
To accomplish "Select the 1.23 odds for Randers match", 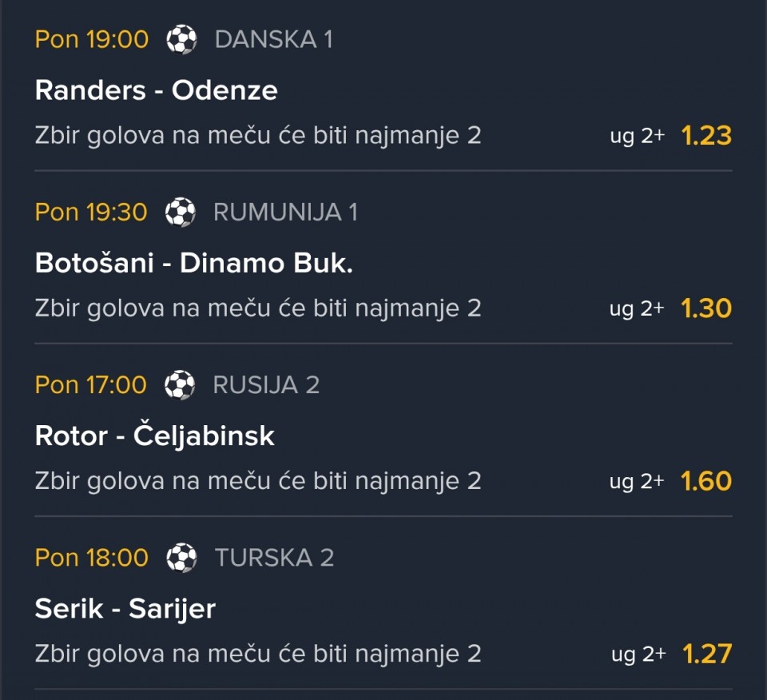I will [x=706, y=136].
